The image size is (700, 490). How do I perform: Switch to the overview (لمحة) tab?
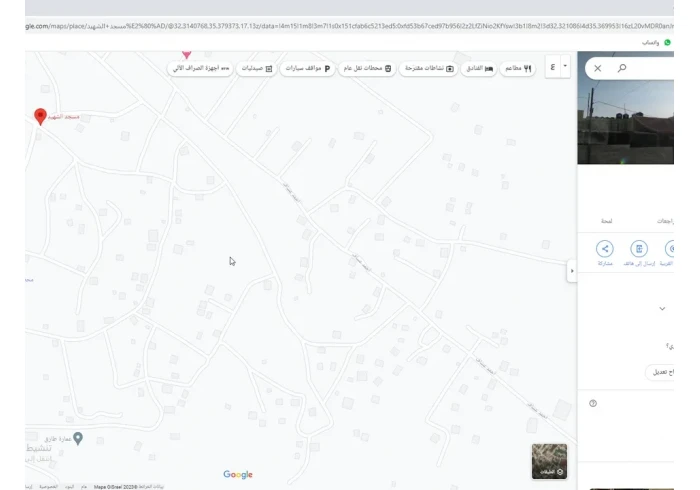[607, 220]
